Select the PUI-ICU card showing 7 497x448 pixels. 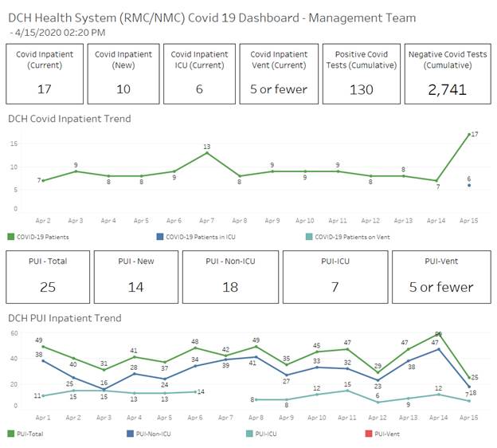tap(335, 277)
